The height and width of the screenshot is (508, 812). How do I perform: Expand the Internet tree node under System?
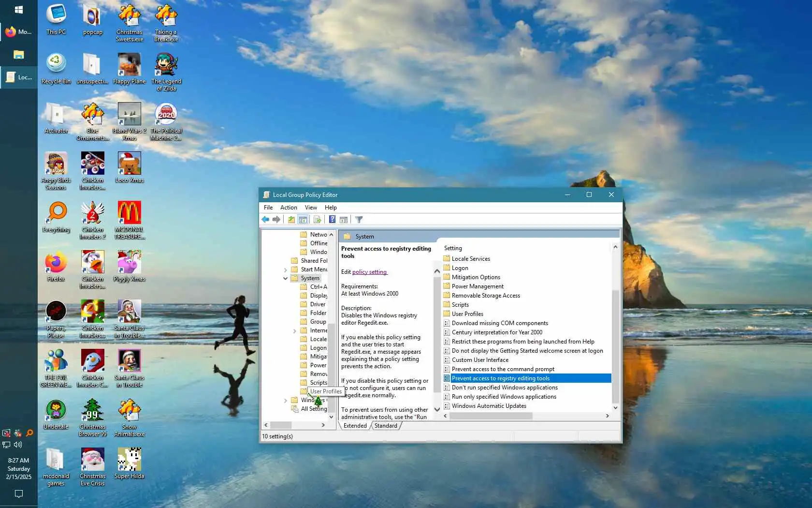(x=295, y=331)
